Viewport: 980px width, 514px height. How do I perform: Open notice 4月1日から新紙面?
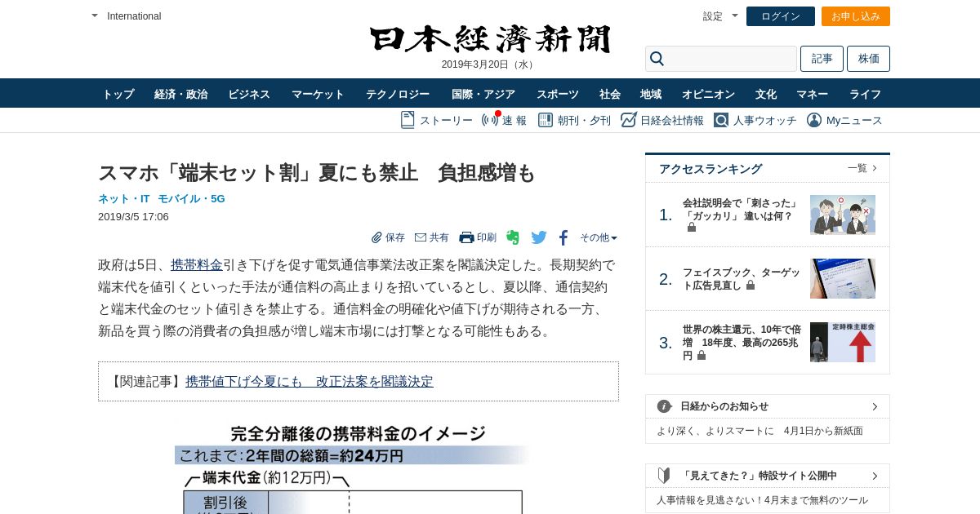coord(759,431)
